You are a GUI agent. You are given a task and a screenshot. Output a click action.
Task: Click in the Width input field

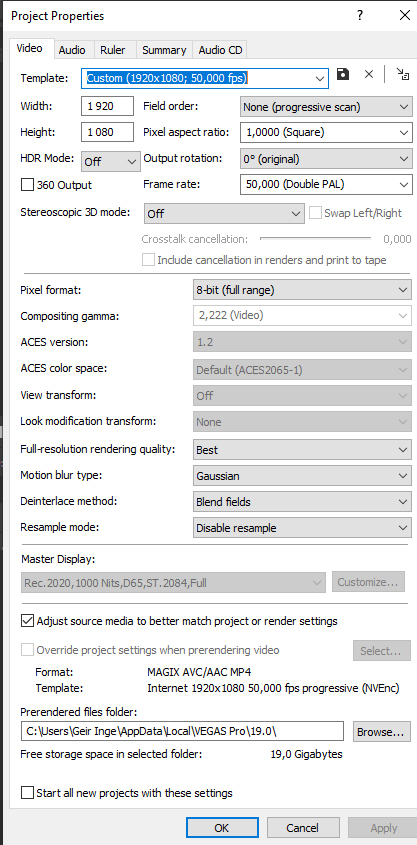pyautogui.click(x=107, y=106)
